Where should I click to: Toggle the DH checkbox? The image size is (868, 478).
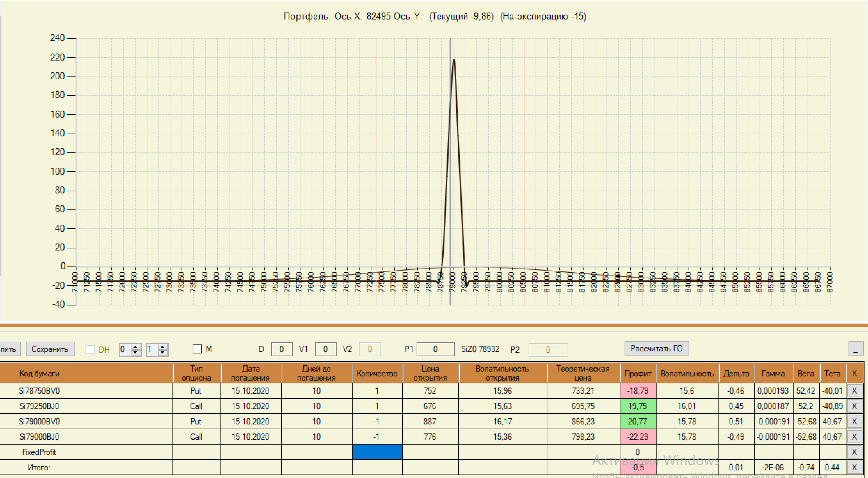90,350
